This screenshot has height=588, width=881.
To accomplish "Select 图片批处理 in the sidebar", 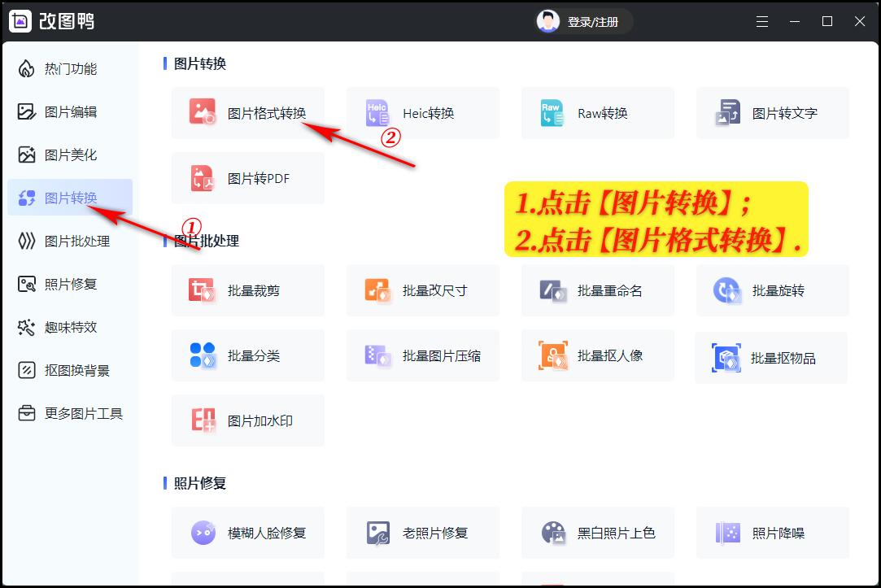I will [70, 241].
